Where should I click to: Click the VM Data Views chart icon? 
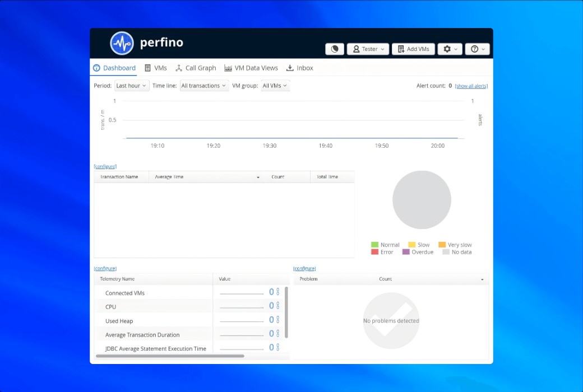pos(228,68)
